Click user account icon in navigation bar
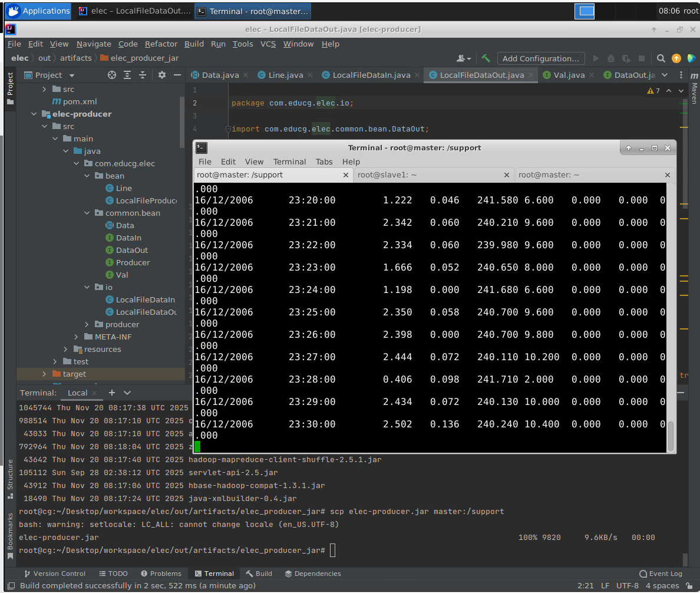Screen dimensions: 700x593 (x=463, y=58)
